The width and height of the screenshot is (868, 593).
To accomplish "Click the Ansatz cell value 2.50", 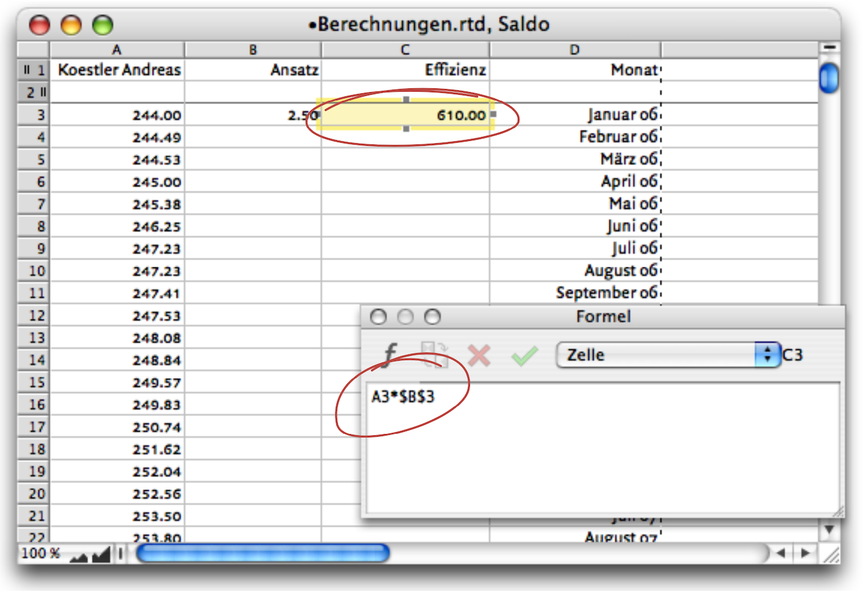I will click(253, 115).
